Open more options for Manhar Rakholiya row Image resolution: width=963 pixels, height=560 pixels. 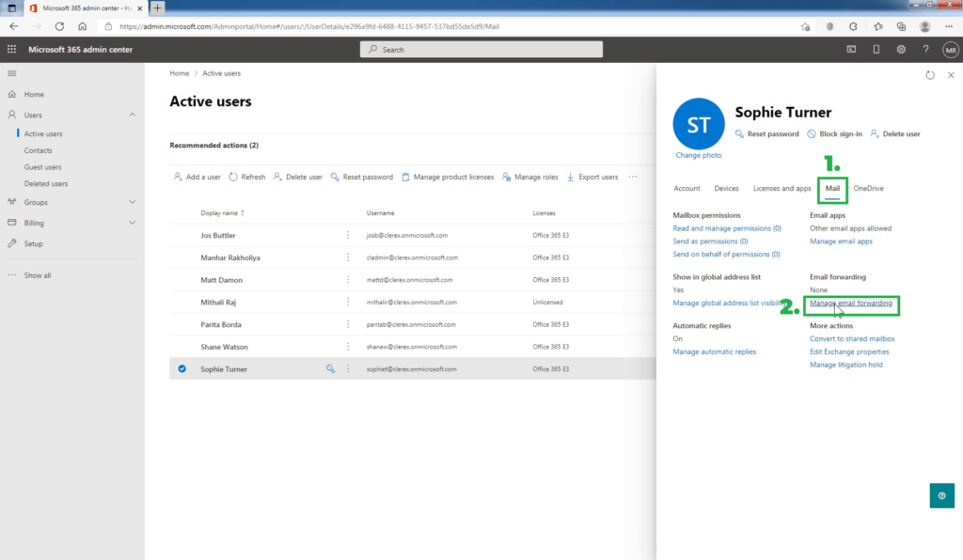[348, 257]
